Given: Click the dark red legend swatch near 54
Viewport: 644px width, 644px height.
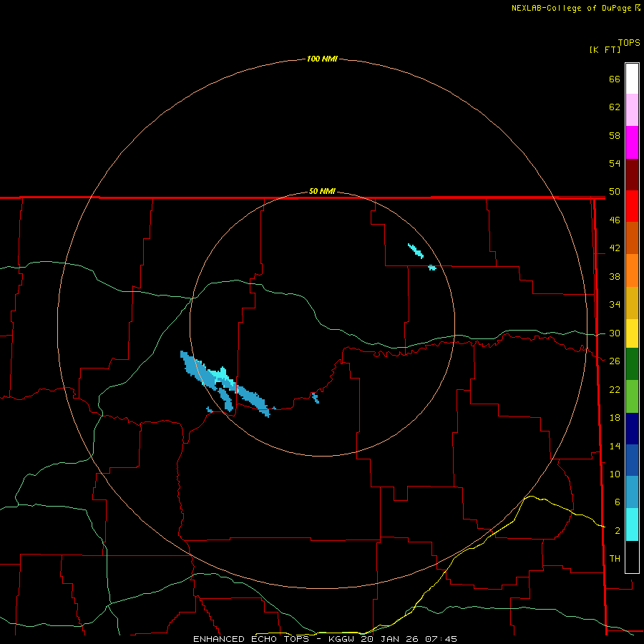Looking at the screenshot, I should tap(632, 175).
